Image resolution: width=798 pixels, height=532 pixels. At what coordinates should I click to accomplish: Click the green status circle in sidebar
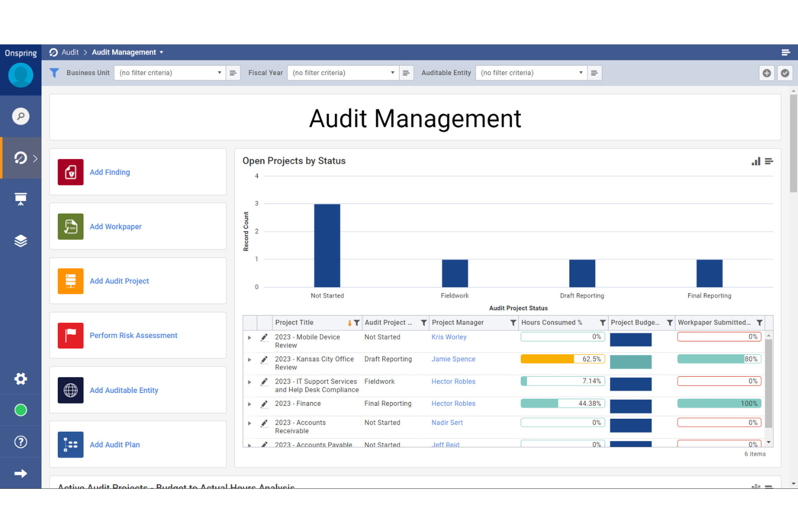pyautogui.click(x=20, y=410)
